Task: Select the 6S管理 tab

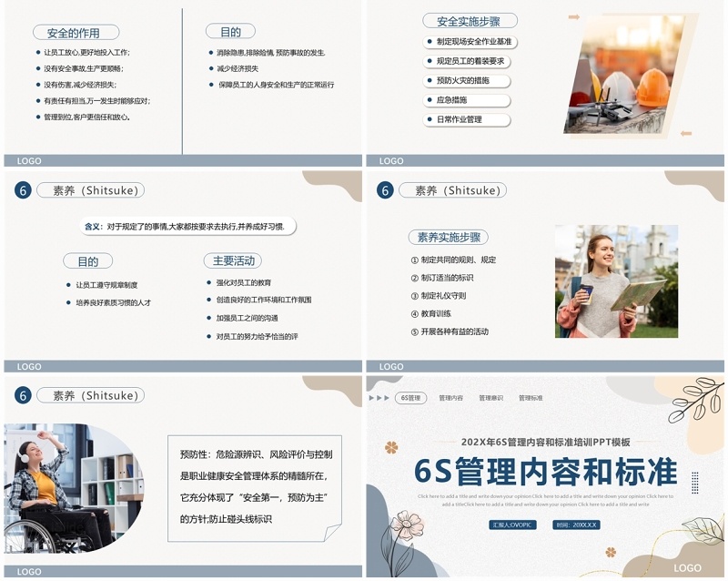Action: 411,398
